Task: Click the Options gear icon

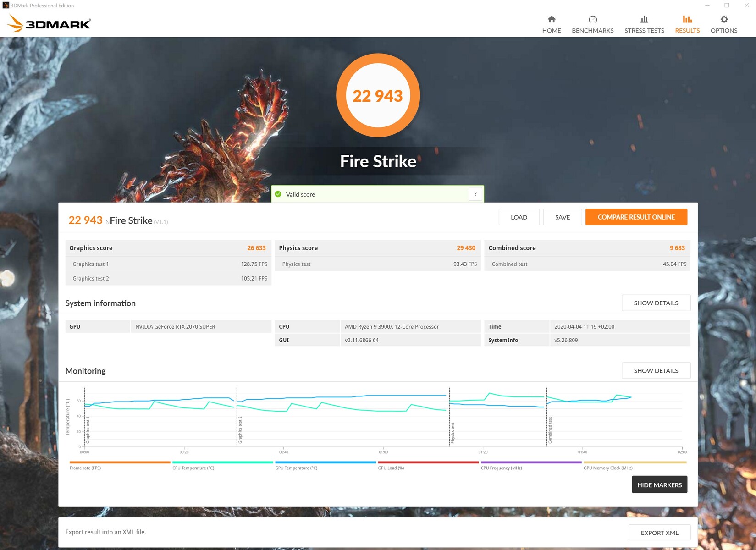Action: pyautogui.click(x=724, y=19)
